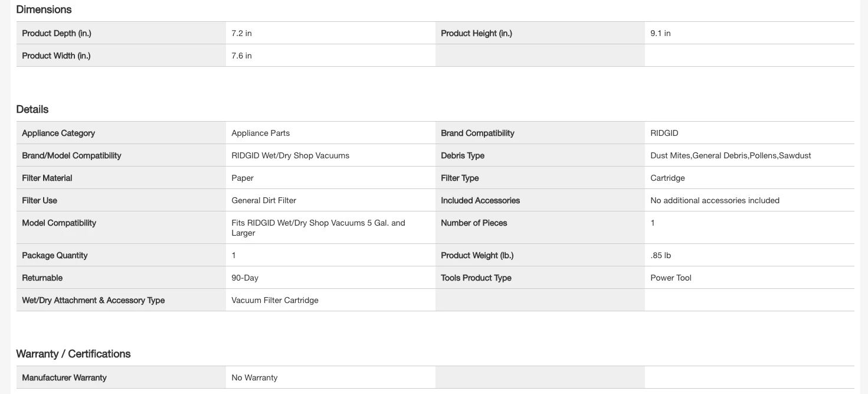Click the Product Height value 9.1 in
The height and width of the screenshot is (394, 868).
[x=660, y=34]
